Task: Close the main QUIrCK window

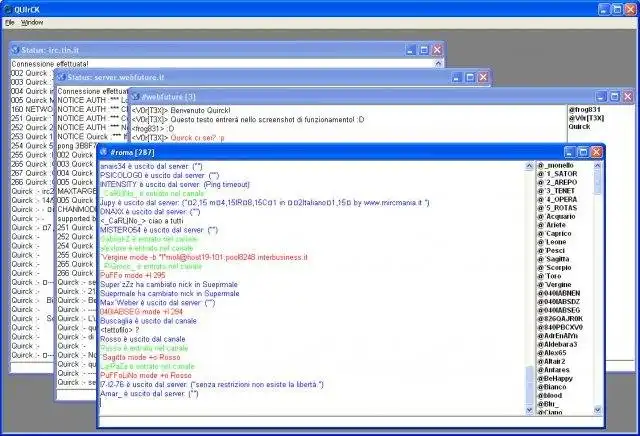Action: (631, 9)
